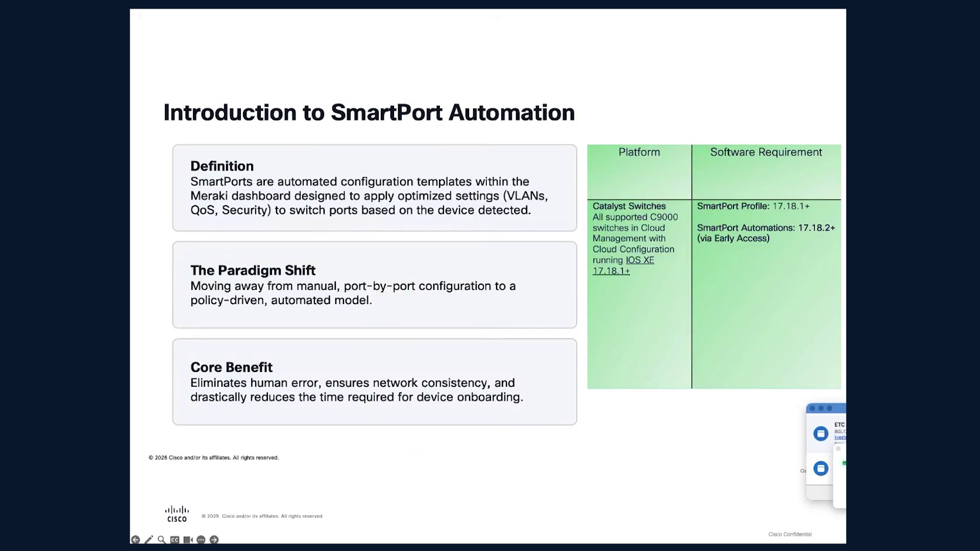Select the Core Benefit card
The image size is (980, 551).
click(x=375, y=382)
